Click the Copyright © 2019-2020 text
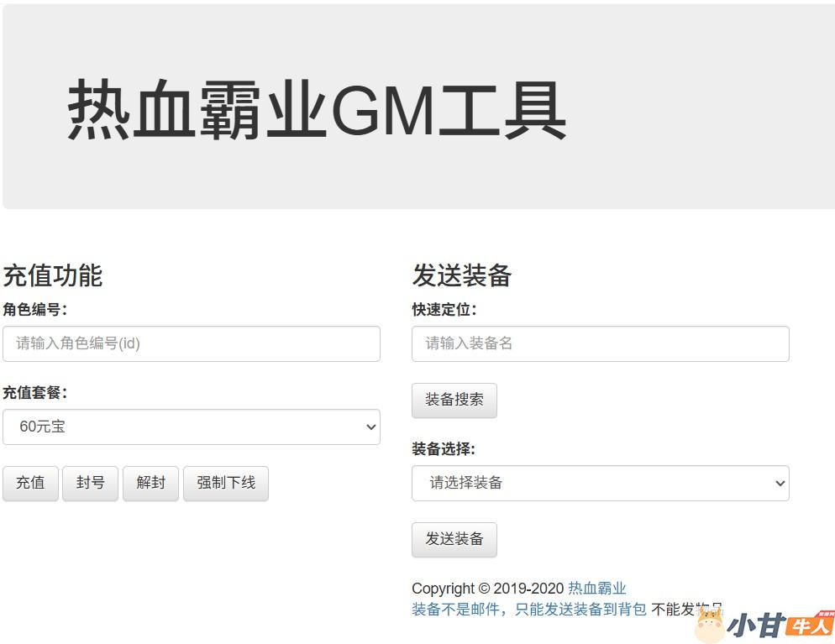This screenshot has width=835, height=644. point(488,588)
